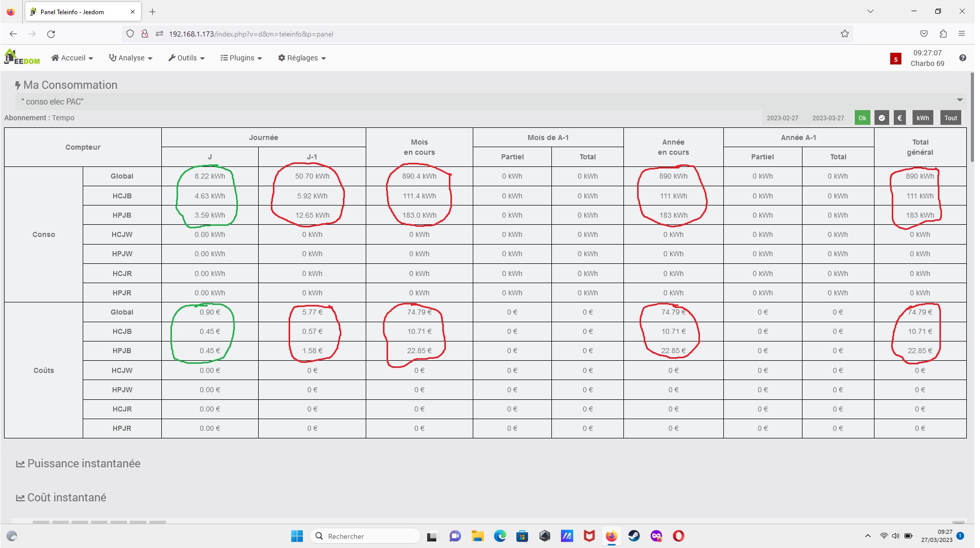Open Steam from the taskbar

(634, 536)
